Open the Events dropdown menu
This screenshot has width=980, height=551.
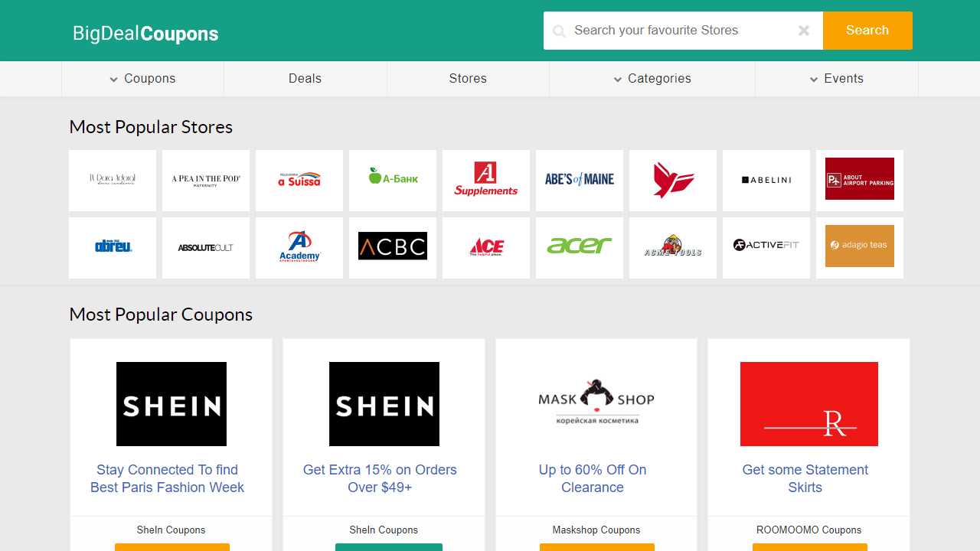[x=836, y=79]
